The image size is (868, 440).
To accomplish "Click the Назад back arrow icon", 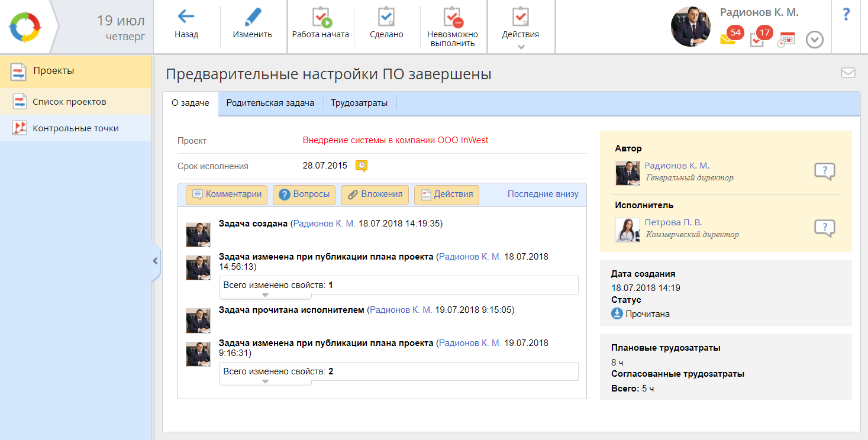I will (x=186, y=18).
